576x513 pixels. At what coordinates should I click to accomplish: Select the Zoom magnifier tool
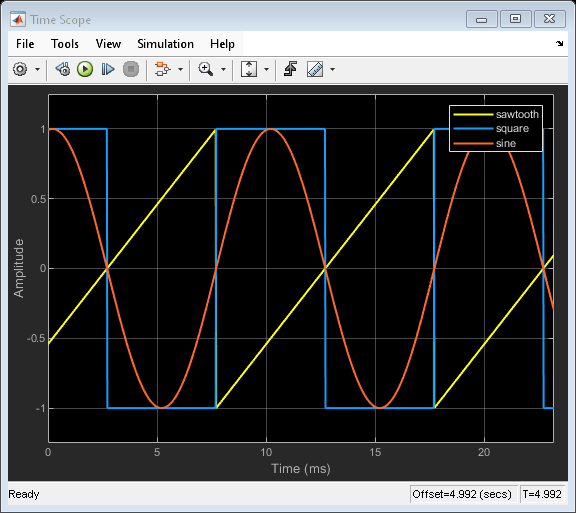pos(205,69)
